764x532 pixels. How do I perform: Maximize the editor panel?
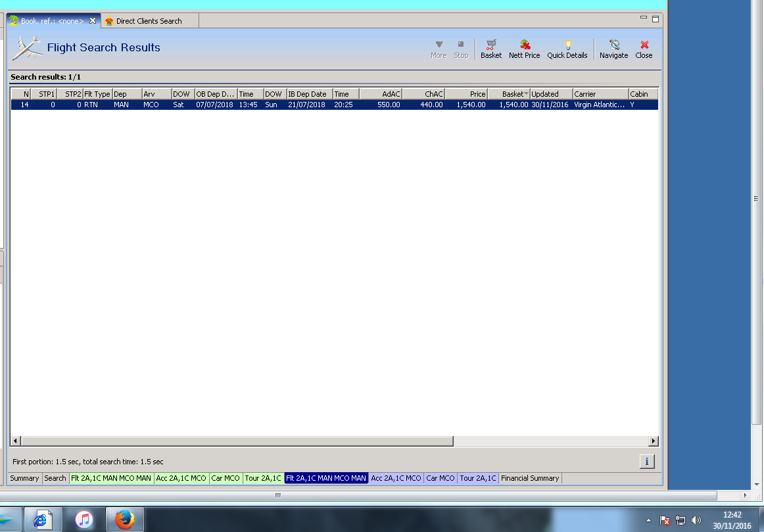click(656, 19)
